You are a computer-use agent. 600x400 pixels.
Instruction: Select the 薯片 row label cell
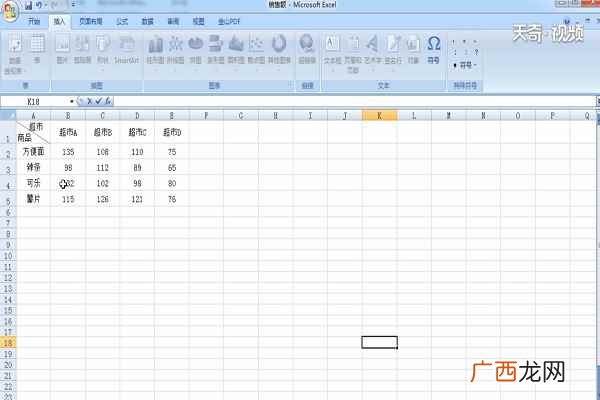[x=33, y=199]
